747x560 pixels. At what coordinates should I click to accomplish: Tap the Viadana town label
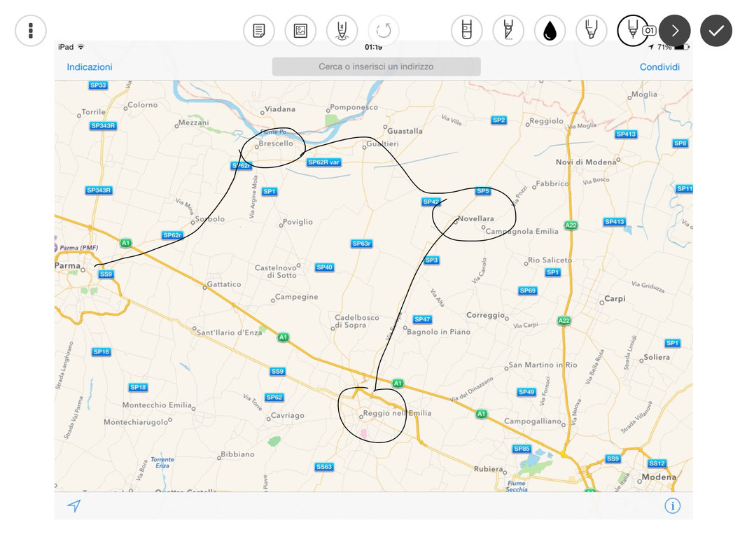(x=280, y=109)
